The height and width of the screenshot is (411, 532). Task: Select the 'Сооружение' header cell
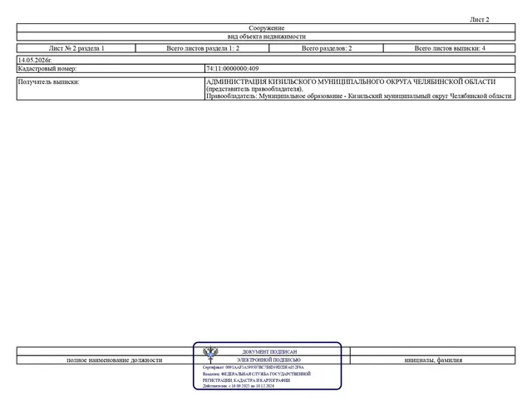[x=266, y=28]
